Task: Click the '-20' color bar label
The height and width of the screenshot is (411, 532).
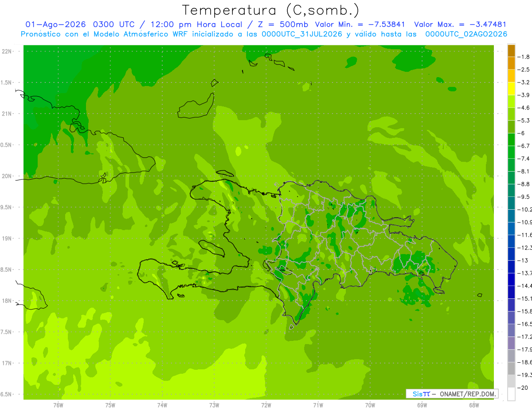Action: [523, 388]
